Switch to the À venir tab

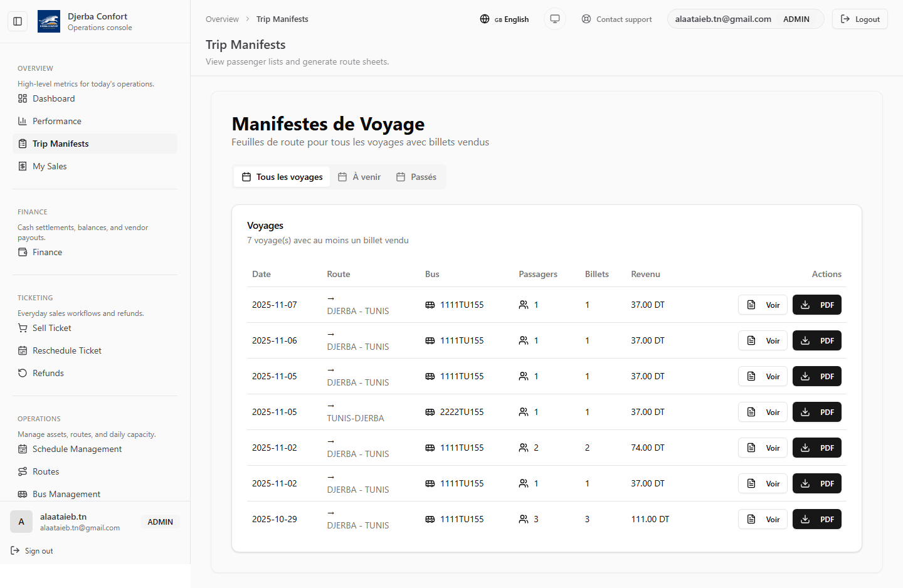click(x=359, y=177)
